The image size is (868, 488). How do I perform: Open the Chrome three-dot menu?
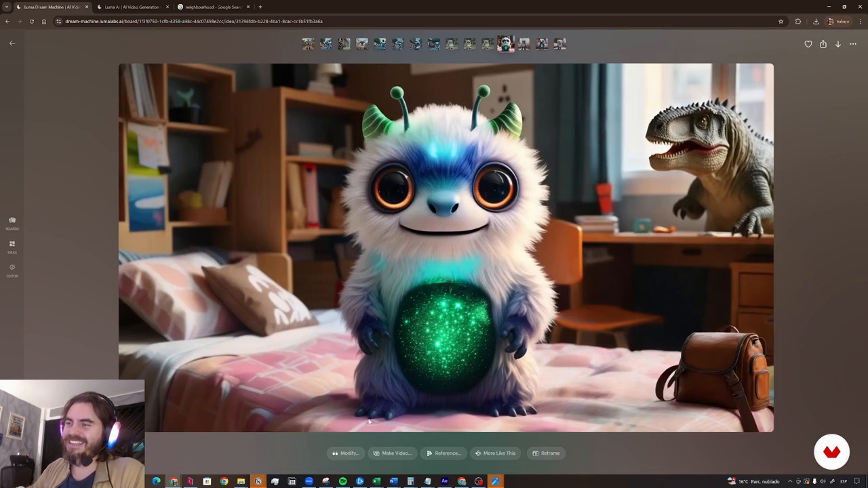point(861,21)
